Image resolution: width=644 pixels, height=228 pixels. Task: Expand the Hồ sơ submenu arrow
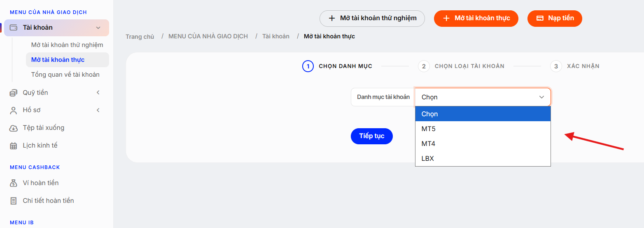click(98, 110)
